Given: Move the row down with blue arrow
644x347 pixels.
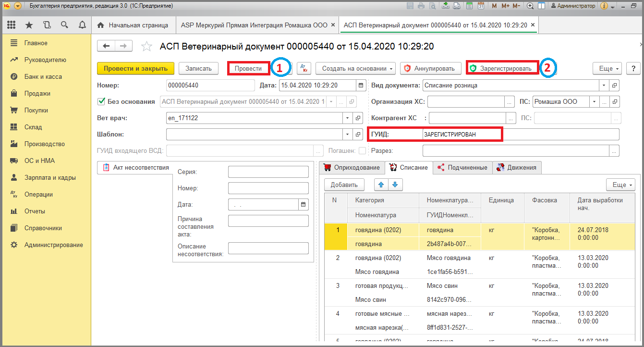Looking at the screenshot, I should click(395, 185).
